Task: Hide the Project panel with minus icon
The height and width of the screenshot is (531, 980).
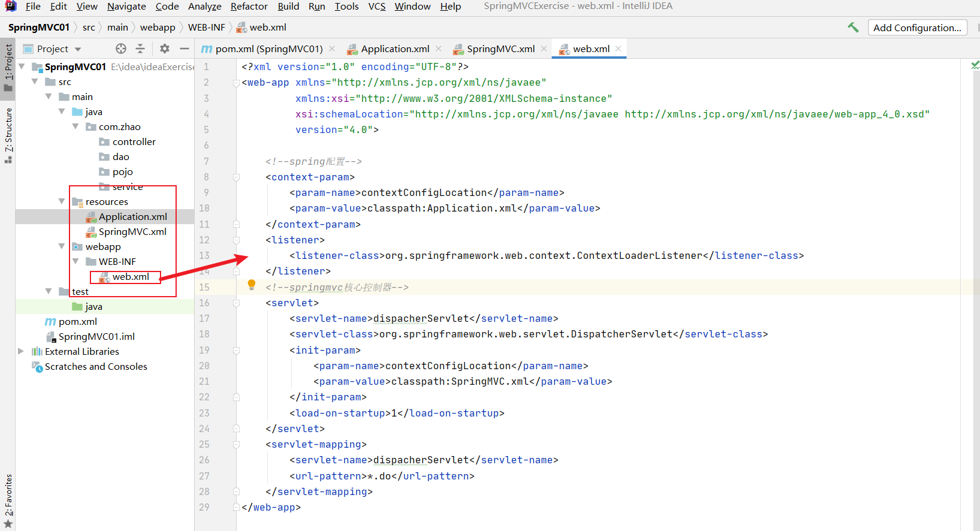Action: [x=184, y=49]
